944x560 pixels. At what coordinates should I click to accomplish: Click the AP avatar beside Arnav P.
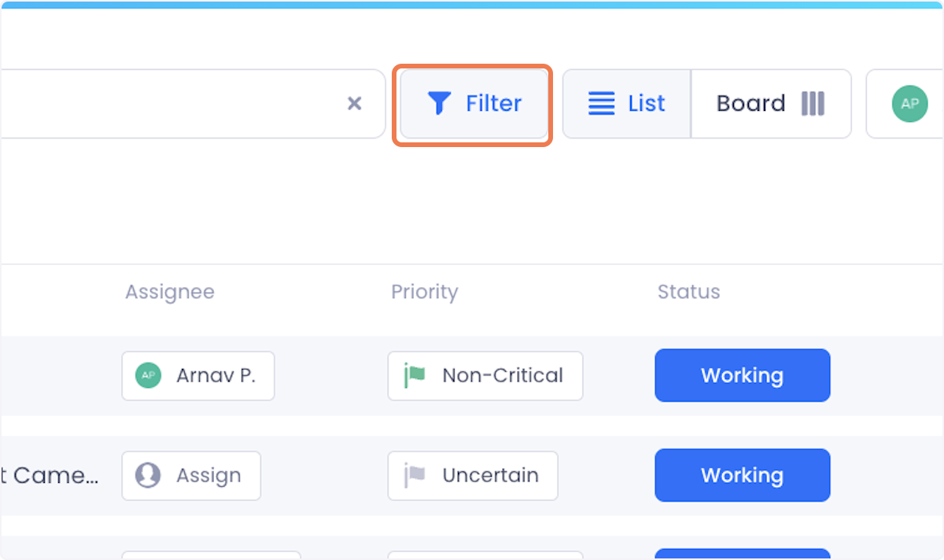[148, 375]
